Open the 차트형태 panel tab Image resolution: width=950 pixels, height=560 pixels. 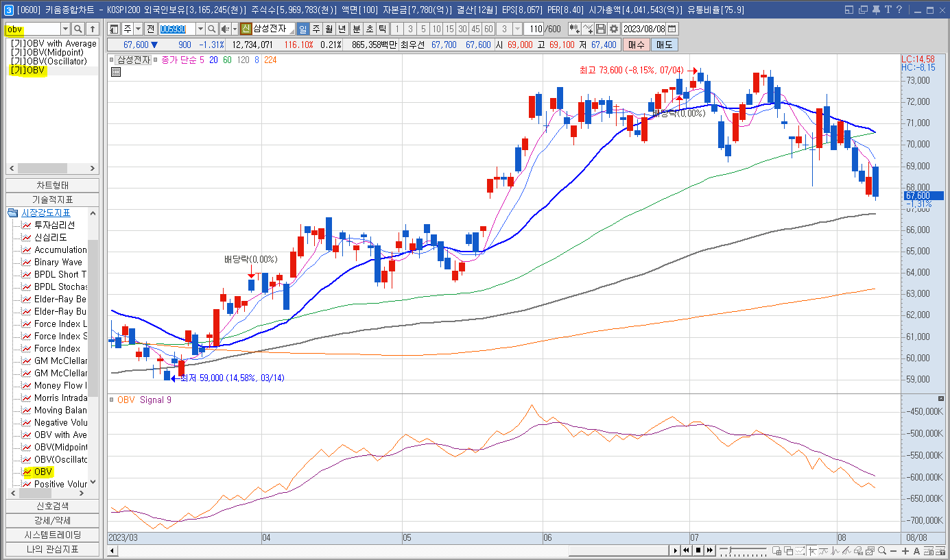pos(52,186)
